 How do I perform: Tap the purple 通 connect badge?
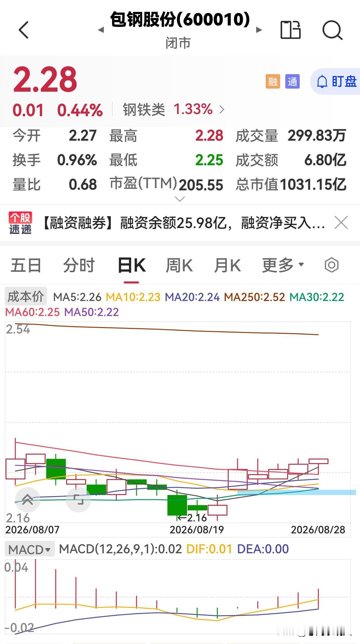coord(292,82)
